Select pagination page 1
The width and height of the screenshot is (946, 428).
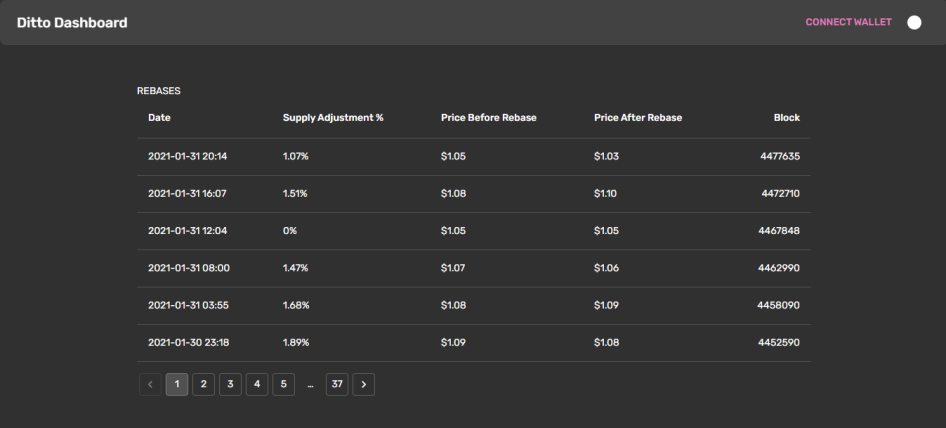click(177, 385)
